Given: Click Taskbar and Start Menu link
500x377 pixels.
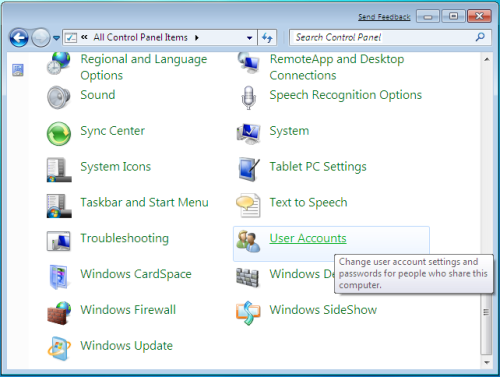Looking at the screenshot, I should tap(144, 202).
